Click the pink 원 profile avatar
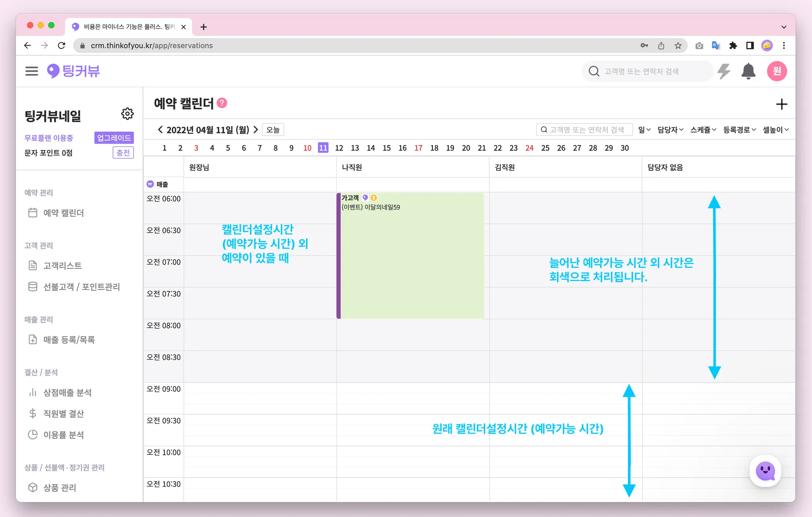 (777, 71)
